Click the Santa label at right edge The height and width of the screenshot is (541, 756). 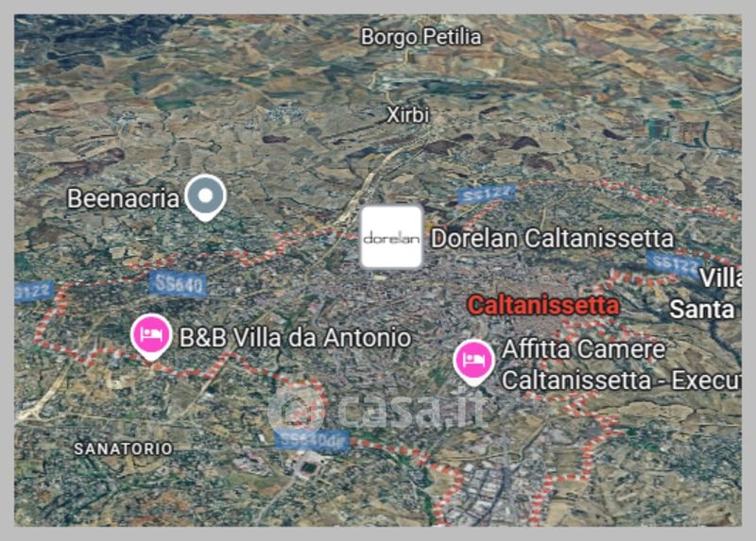[702, 310]
